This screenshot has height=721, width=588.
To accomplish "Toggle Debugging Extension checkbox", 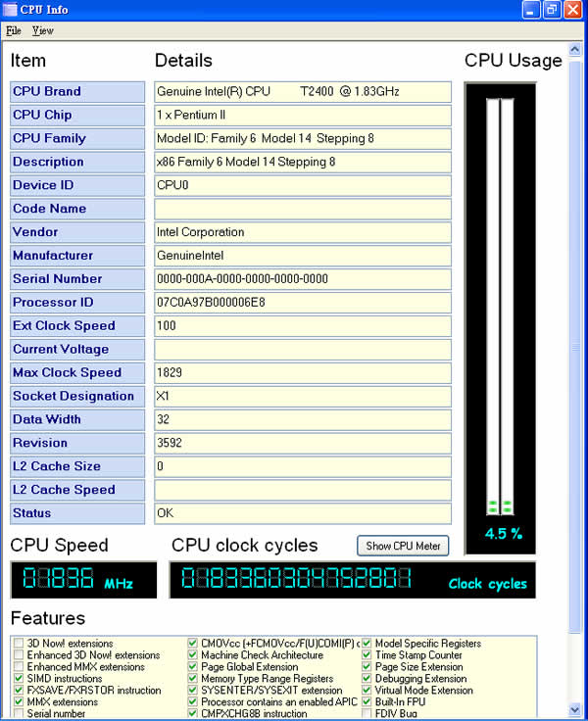I will pos(367,678).
